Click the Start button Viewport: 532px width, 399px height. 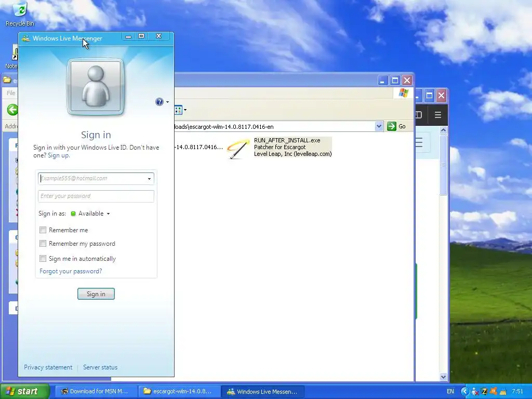pyautogui.click(x=25, y=391)
